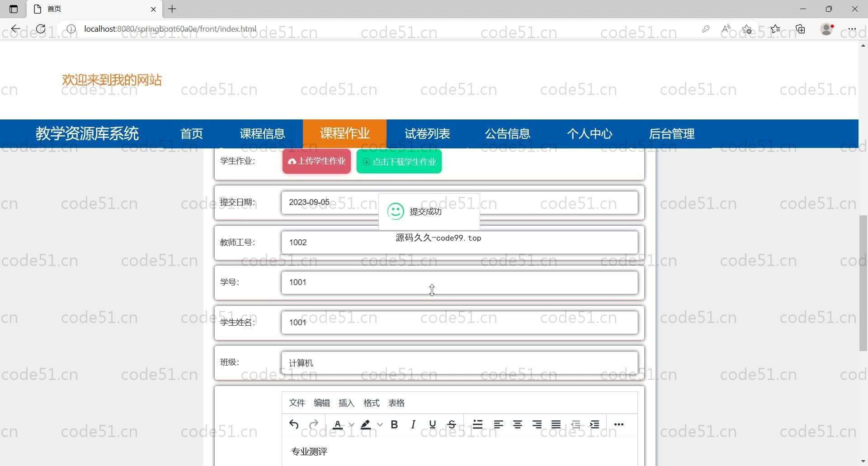This screenshot has height=466, width=868.
Task: Show more editor toolbar options
Action: (619, 424)
